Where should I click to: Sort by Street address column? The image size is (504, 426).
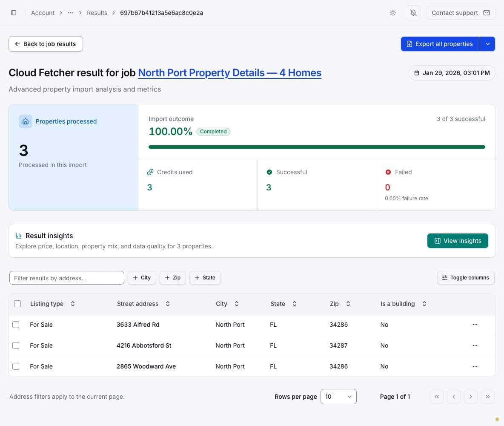pyautogui.click(x=143, y=304)
